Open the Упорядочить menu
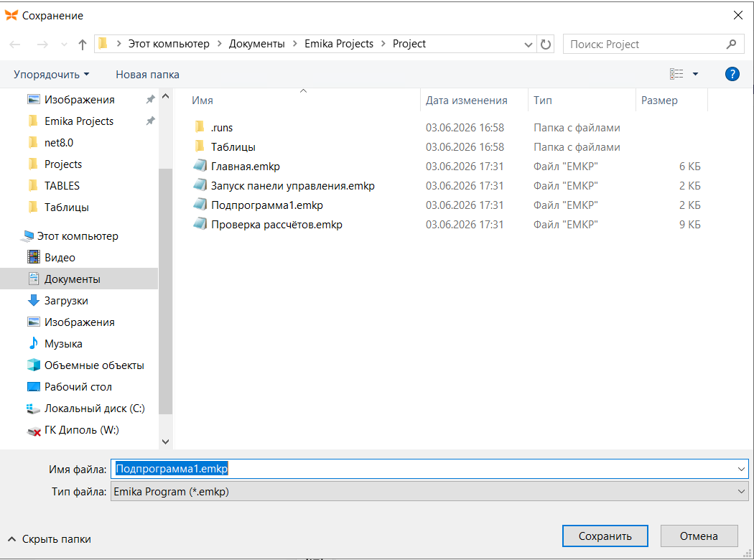The image size is (754, 560). [52, 75]
